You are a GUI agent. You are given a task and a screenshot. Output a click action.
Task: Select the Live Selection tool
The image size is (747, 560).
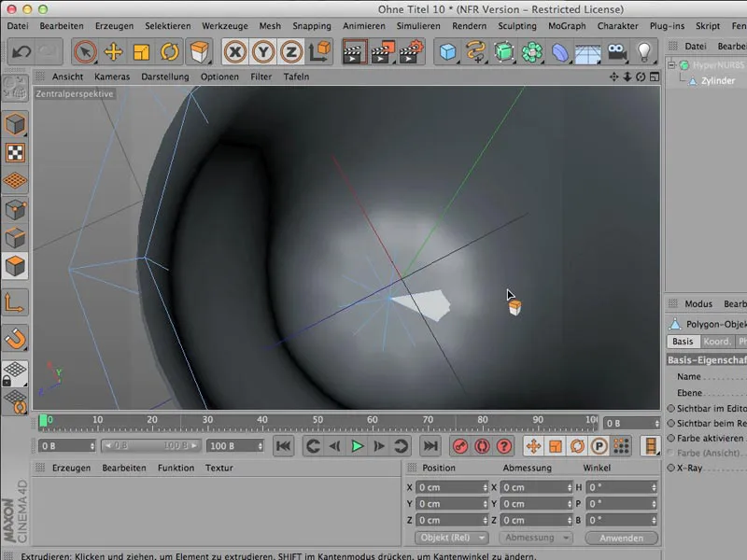(85, 51)
